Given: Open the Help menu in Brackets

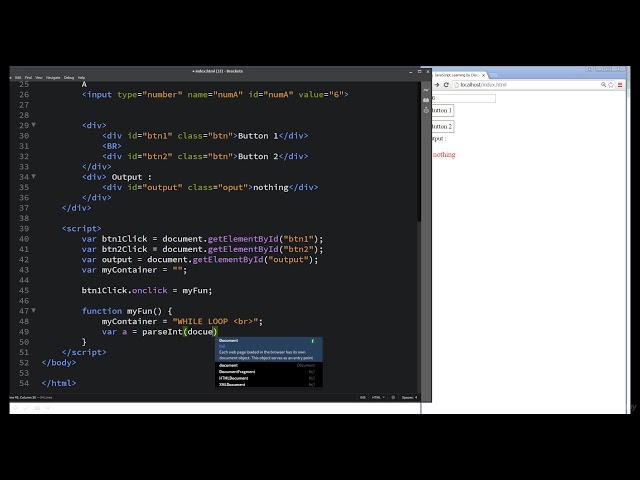Looking at the screenshot, I should point(82,78).
